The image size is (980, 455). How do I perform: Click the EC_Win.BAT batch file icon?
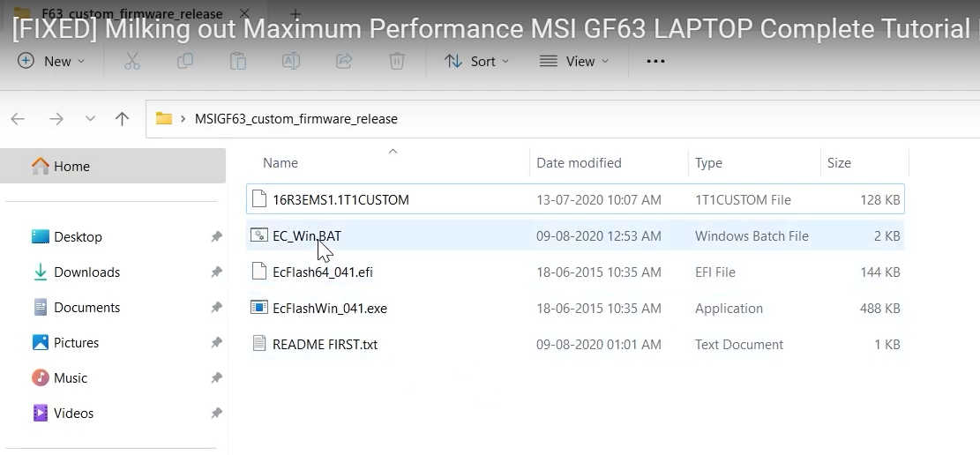258,235
